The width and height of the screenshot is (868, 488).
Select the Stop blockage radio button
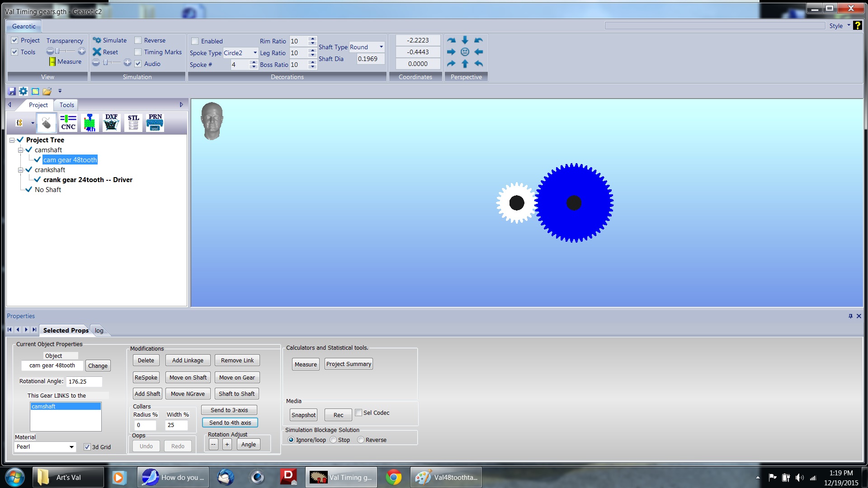tap(334, 440)
